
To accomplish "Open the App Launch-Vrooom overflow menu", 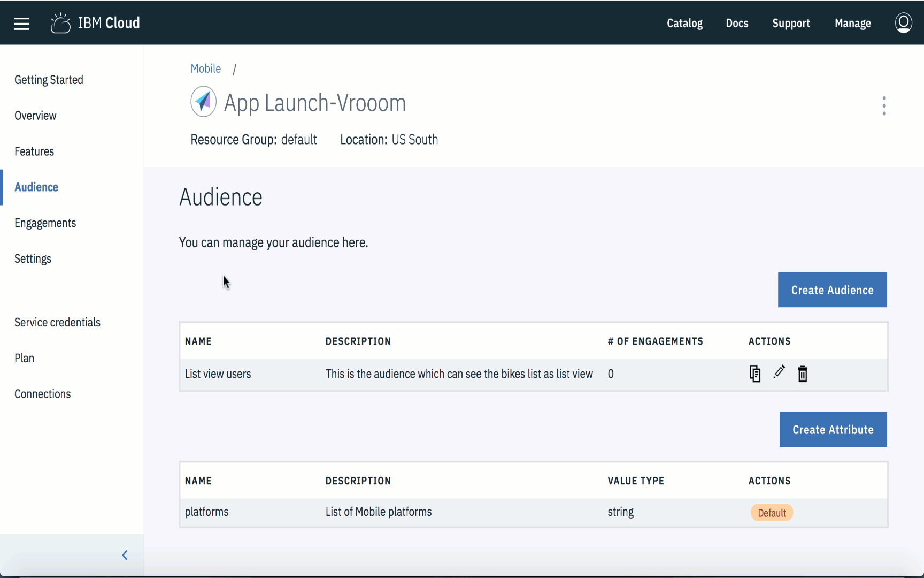I will click(x=884, y=105).
